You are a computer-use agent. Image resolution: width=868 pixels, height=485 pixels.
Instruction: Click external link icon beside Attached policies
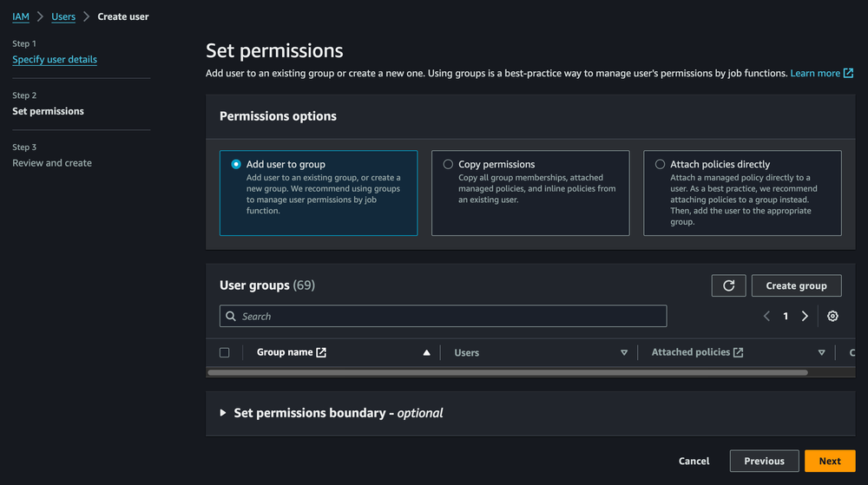[x=738, y=352]
